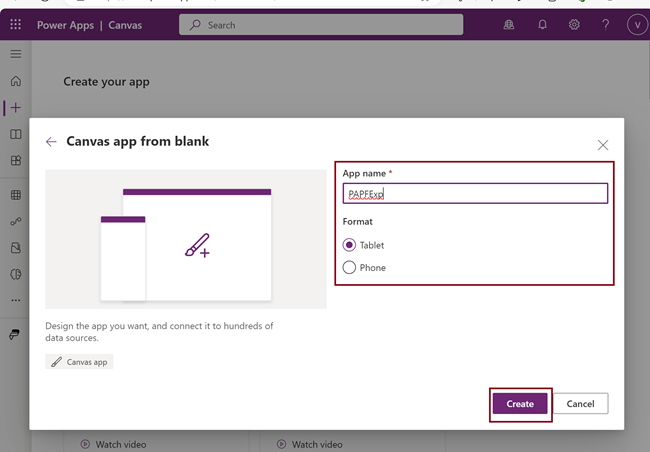The width and height of the screenshot is (650, 452).
Task: Open the help question mark
Action: coord(605,25)
